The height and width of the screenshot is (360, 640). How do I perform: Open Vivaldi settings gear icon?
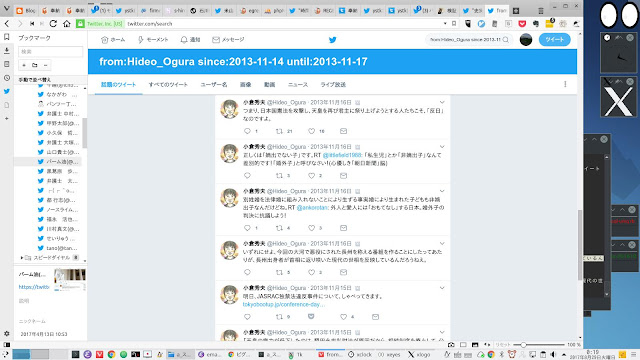click(7, 333)
